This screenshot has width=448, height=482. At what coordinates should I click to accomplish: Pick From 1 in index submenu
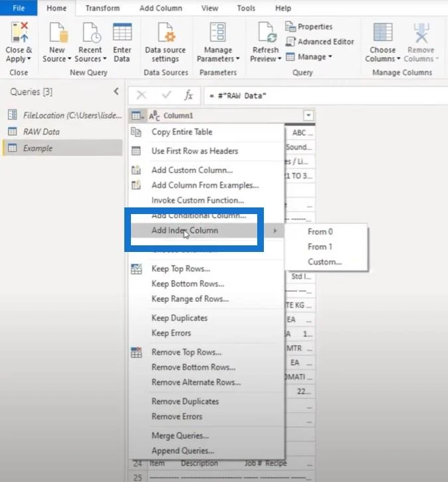coord(326,247)
